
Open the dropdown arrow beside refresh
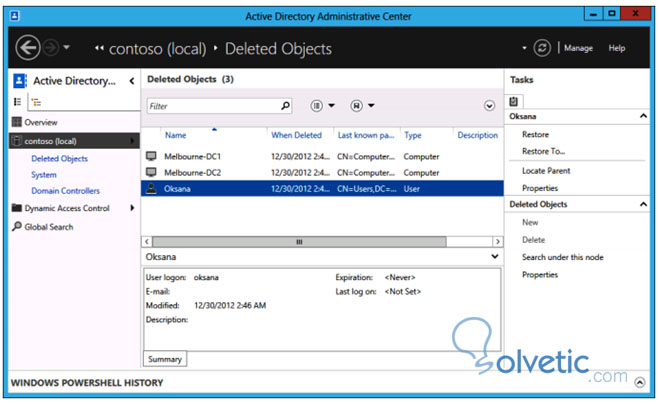[524, 48]
